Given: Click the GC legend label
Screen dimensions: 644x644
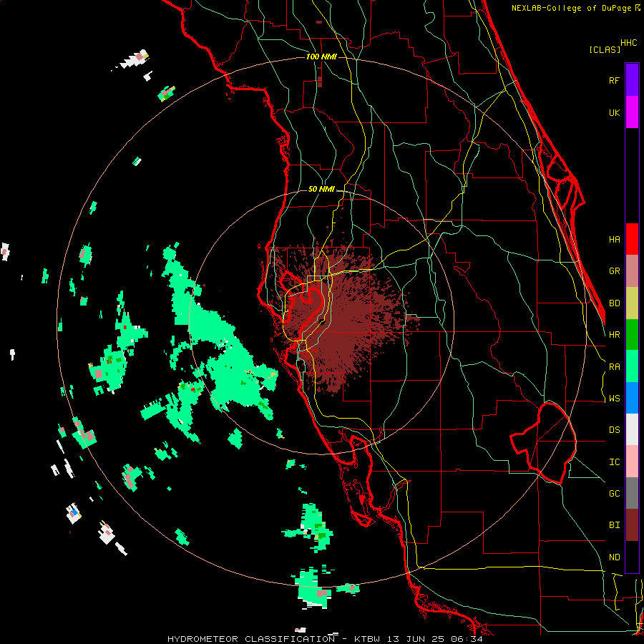Looking at the screenshot, I should pyautogui.click(x=614, y=494).
